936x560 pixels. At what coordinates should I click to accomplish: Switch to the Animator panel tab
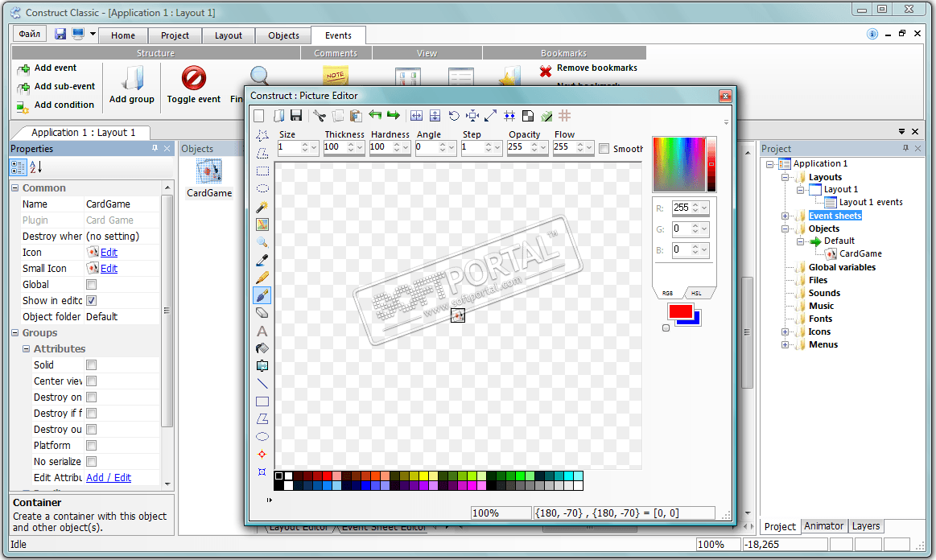[824, 526]
